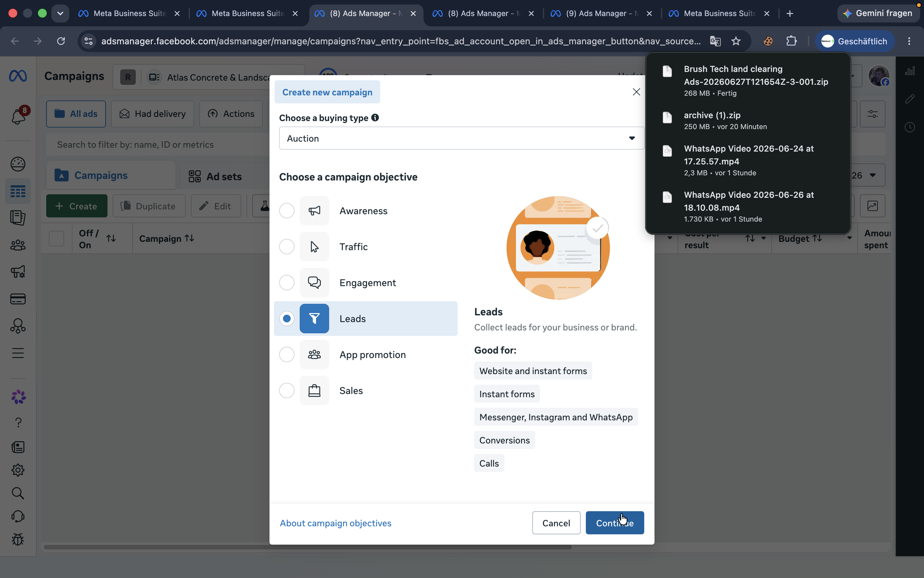Open Chrome three-dot menu
This screenshot has height=578, width=924.
click(x=909, y=41)
